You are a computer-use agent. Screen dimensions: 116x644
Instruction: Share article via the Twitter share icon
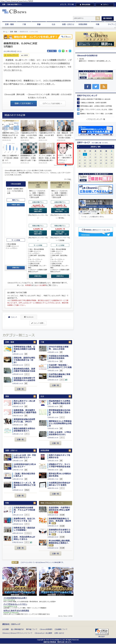[x=60, y=51]
